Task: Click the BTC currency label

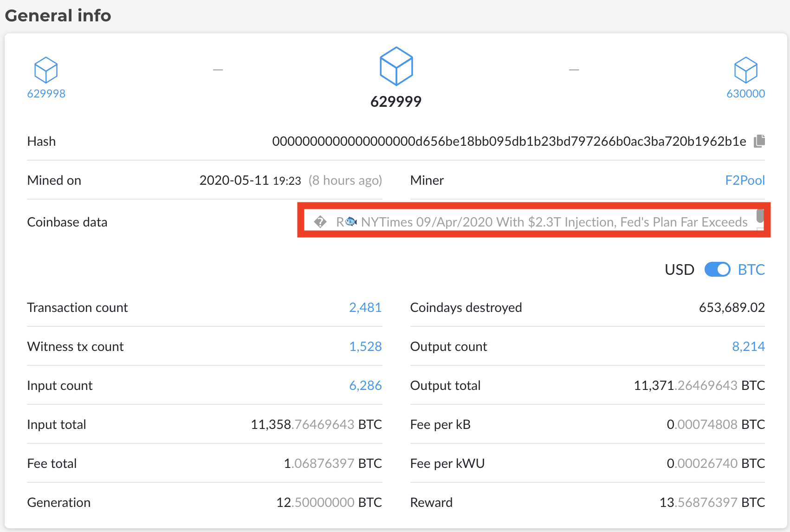Action: tap(751, 270)
